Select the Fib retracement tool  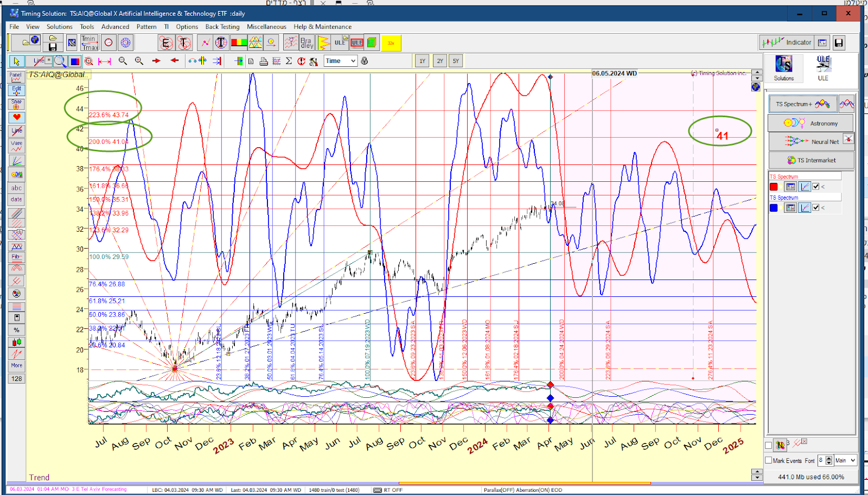pyautogui.click(x=17, y=258)
